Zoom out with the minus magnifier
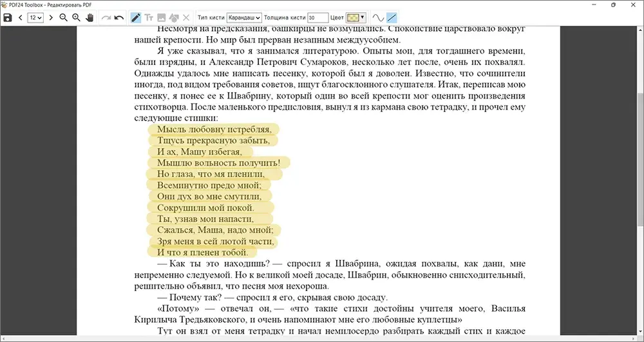This screenshot has width=644, height=342. [63, 17]
